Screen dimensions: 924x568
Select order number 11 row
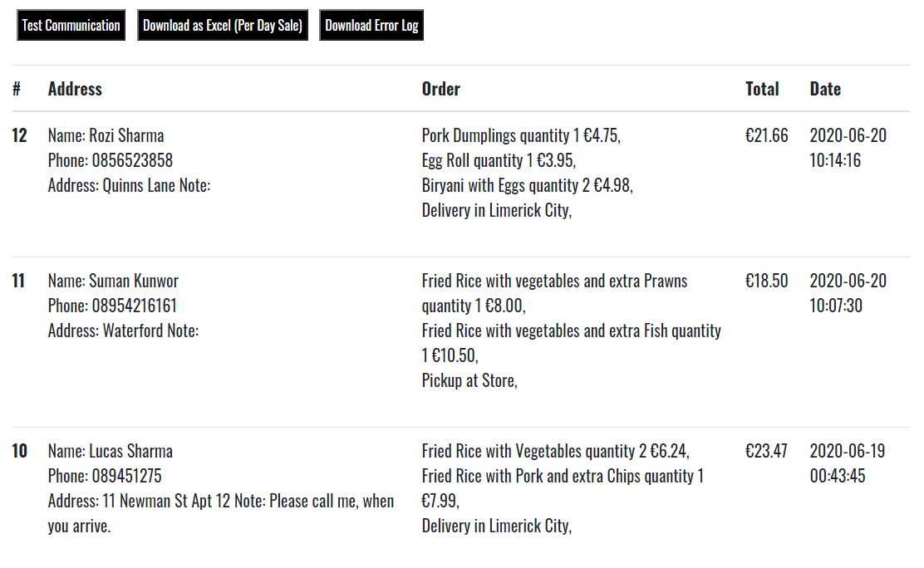(x=461, y=342)
